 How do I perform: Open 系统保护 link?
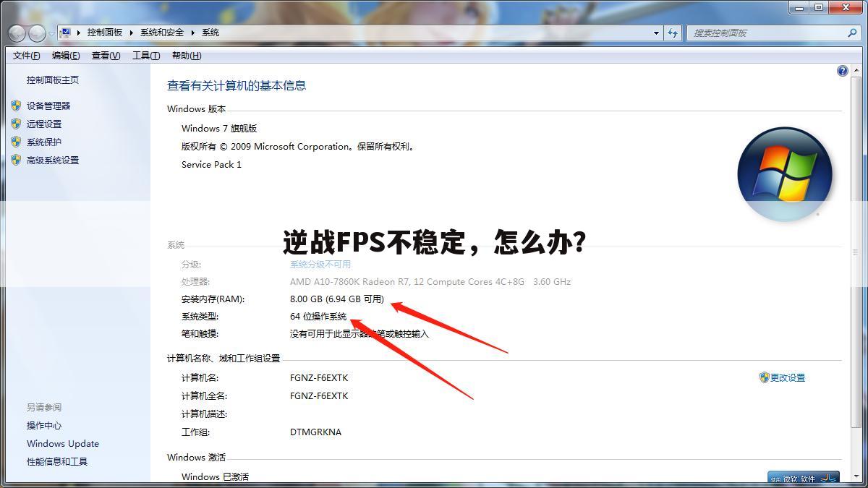point(44,142)
